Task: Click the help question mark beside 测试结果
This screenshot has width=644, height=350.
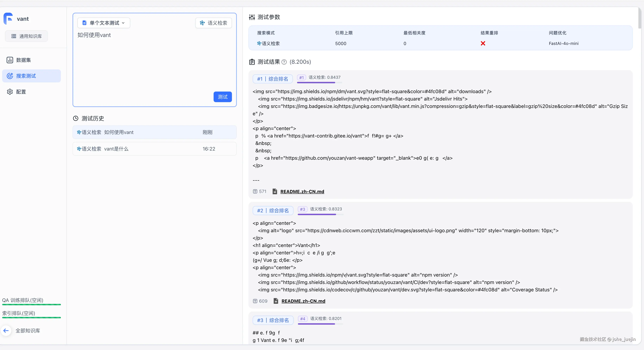Action: [284, 62]
